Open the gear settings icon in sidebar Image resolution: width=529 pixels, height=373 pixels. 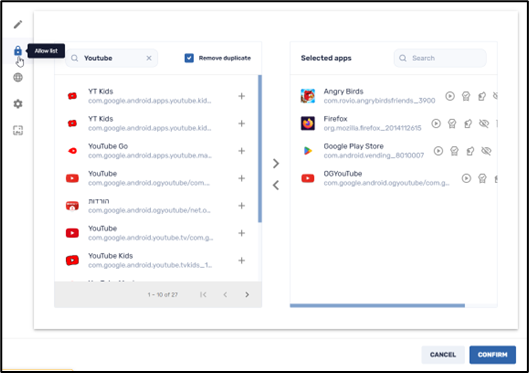click(18, 104)
